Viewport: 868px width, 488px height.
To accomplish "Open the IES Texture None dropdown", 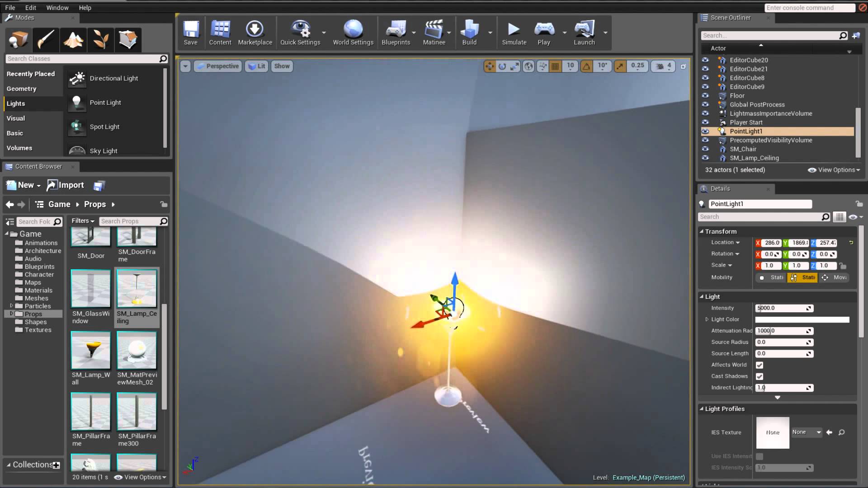I will 807,432.
